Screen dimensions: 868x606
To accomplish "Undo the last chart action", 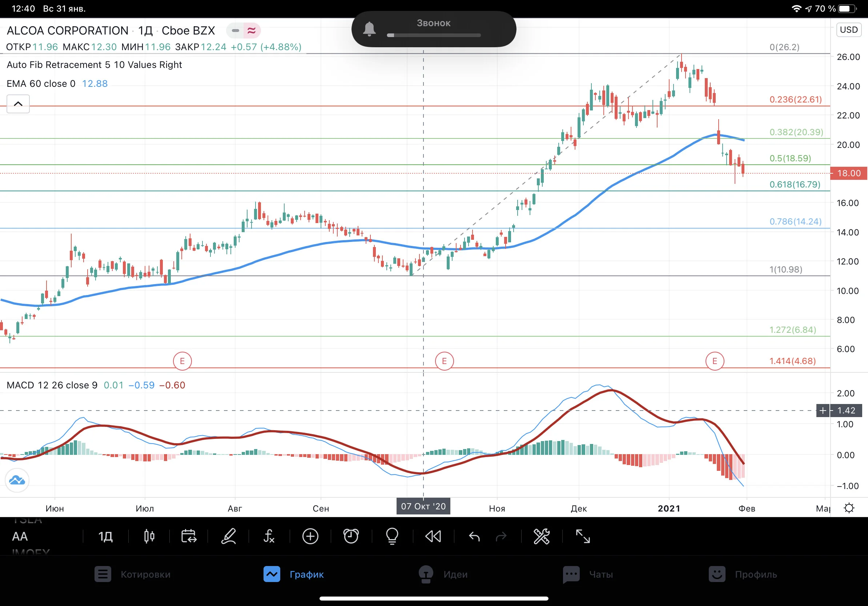I will [474, 536].
